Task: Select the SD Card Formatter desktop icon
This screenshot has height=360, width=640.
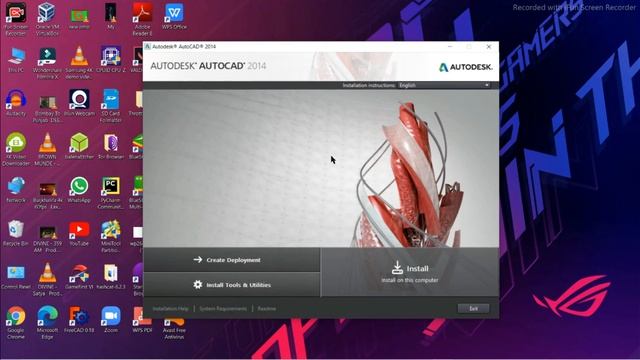Action: (111, 106)
